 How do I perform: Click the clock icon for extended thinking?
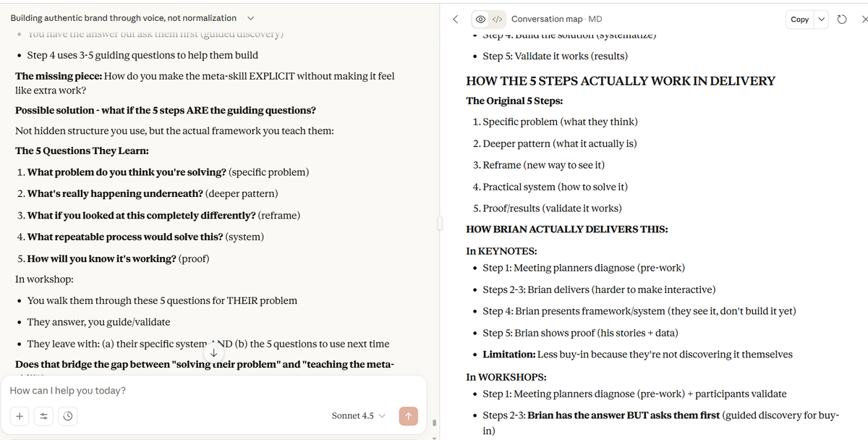click(67, 416)
